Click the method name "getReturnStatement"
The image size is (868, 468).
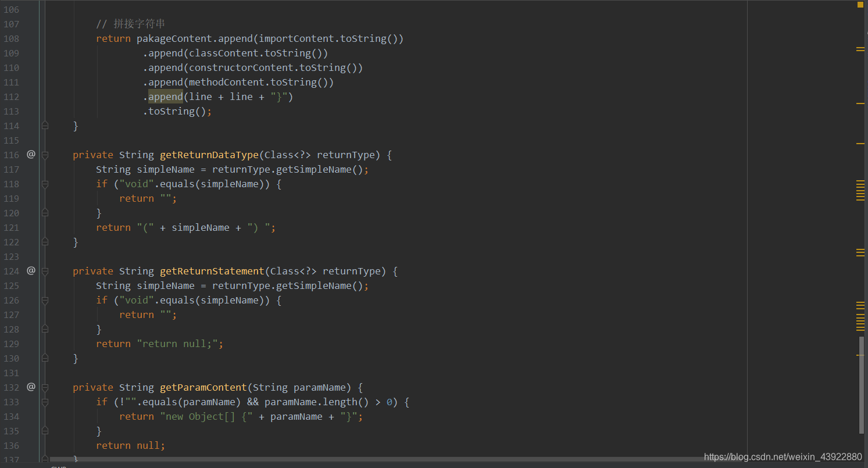(212, 271)
